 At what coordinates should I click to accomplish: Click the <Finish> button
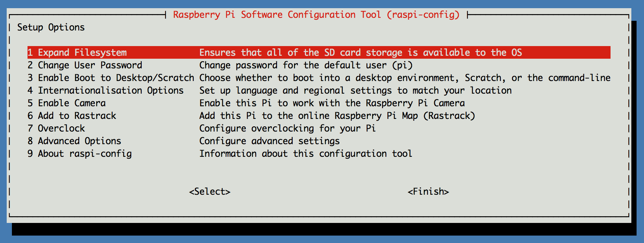pyautogui.click(x=428, y=191)
